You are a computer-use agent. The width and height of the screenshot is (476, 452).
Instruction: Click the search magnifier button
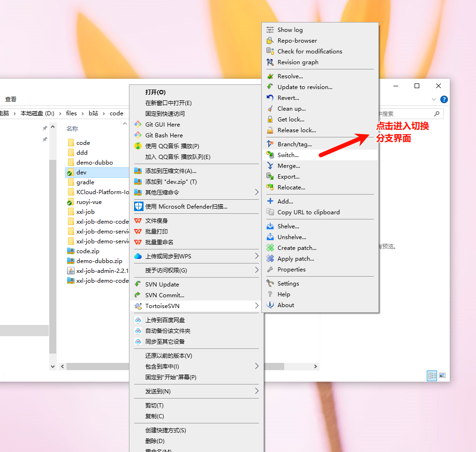(x=437, y=114)
